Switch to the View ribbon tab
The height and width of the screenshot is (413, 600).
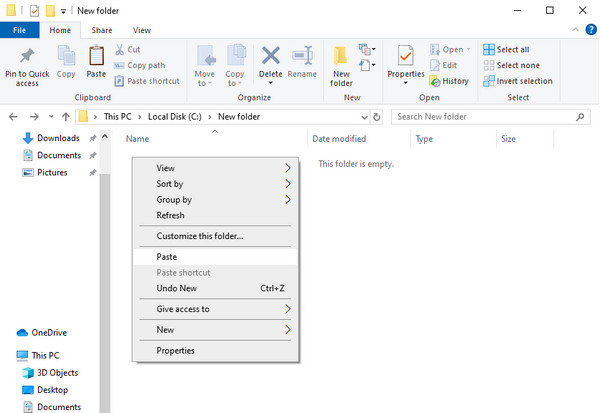(142, 30)
